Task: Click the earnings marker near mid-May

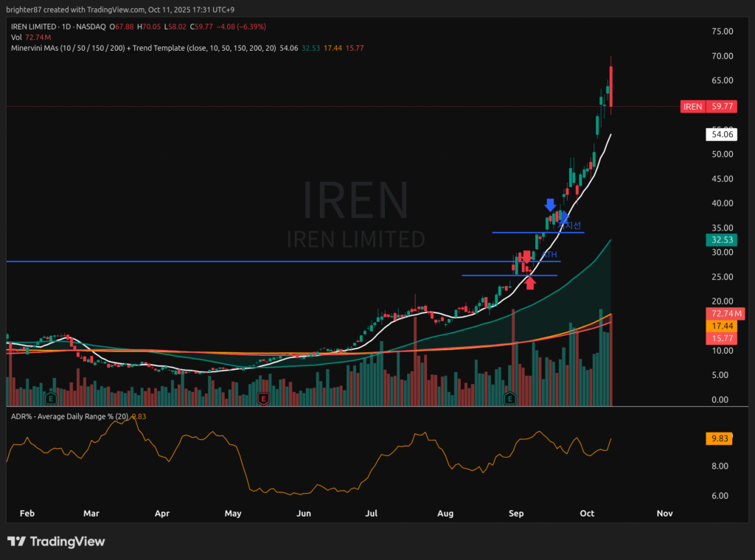Action: [x=263, y=399]
